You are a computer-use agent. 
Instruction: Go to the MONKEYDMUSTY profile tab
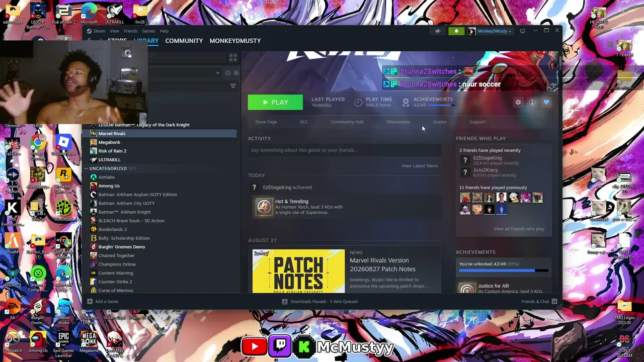pyautogui.click(x=235, y=41)
